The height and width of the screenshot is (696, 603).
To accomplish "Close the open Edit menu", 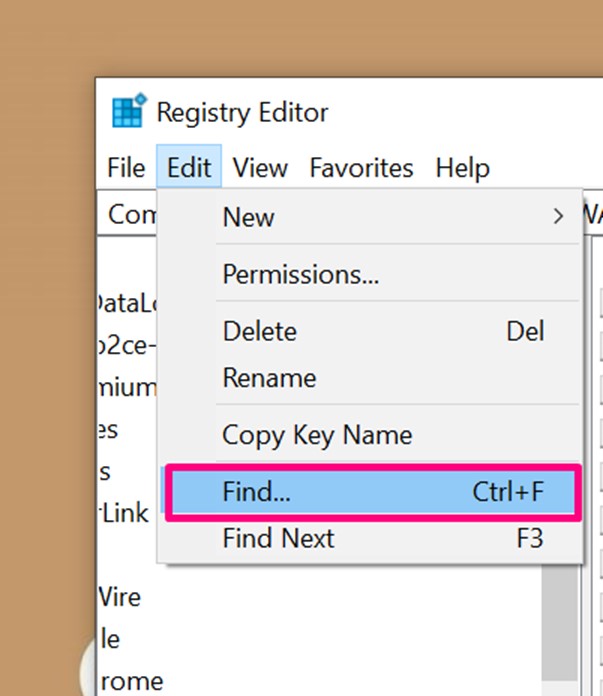I will [189, 168].
